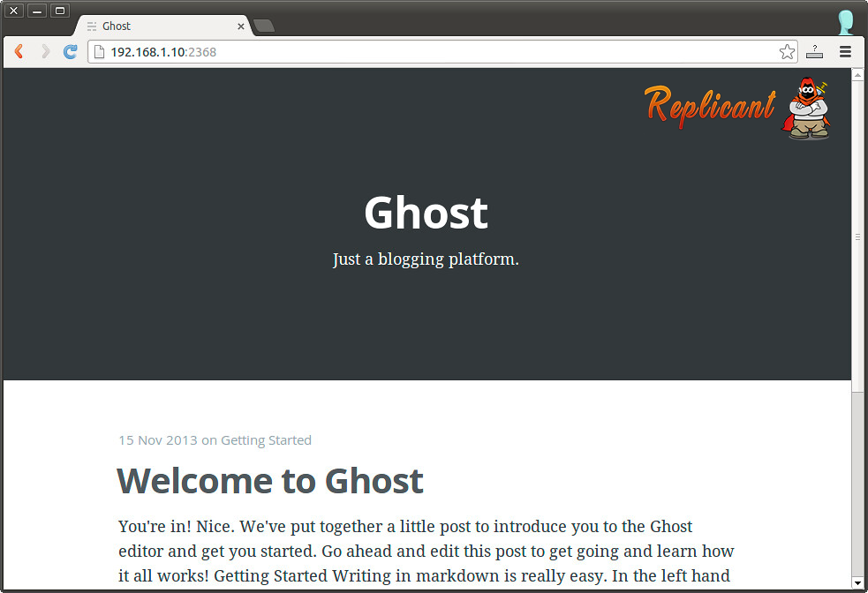The image size is (868, 593).
Task: Bookmark this page with the star icon
Action: 787,52
